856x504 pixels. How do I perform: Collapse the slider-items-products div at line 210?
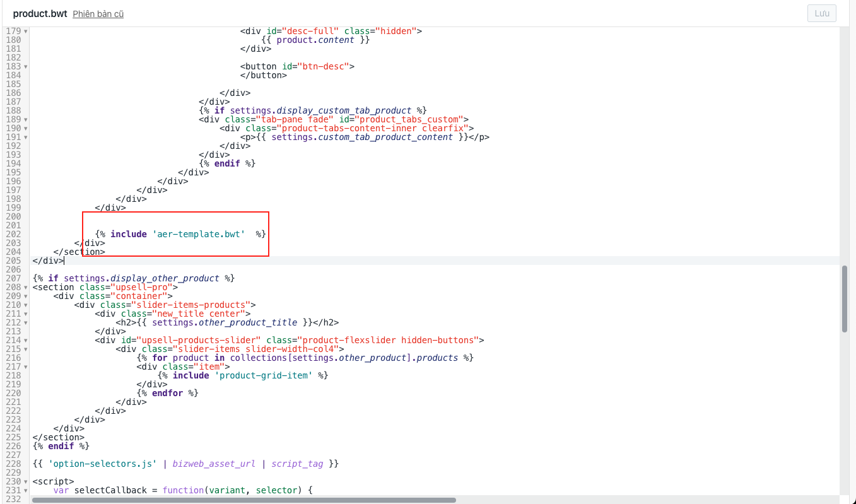point(26,305)
